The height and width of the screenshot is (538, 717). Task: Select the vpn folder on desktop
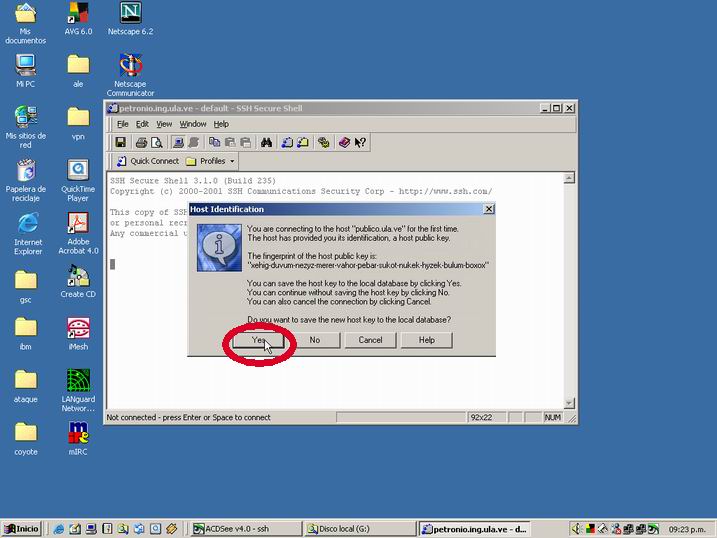point(78,123)
